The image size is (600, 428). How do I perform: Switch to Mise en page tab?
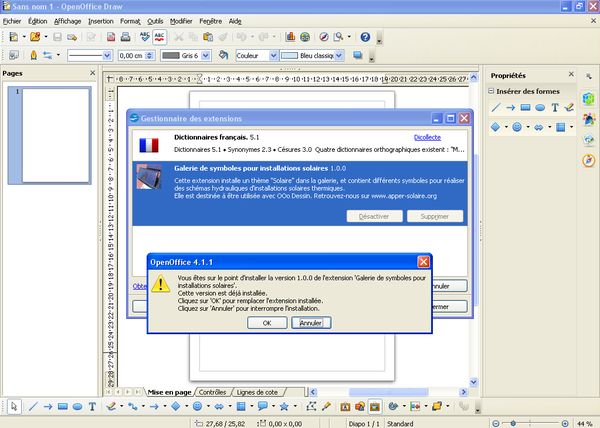[170, 392]
